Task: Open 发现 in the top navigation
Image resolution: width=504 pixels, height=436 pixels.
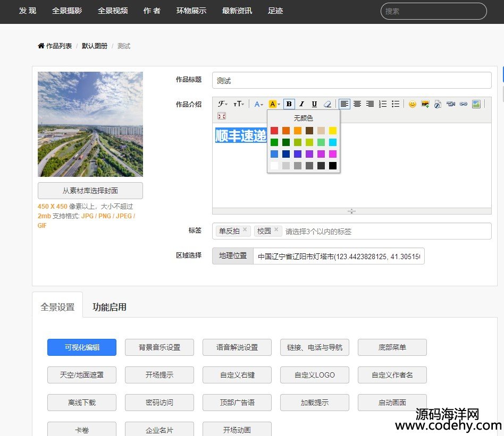Action: (x=28, y=11)
